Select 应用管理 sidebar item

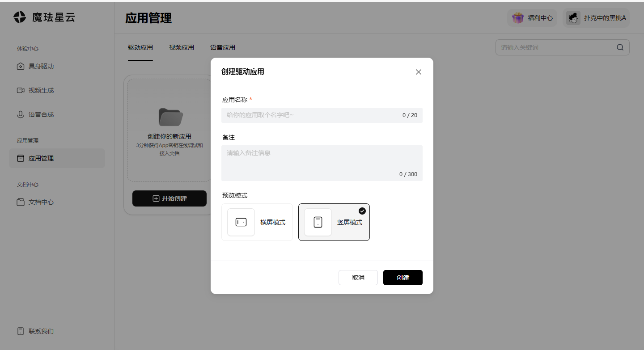[x=57, y=158]
